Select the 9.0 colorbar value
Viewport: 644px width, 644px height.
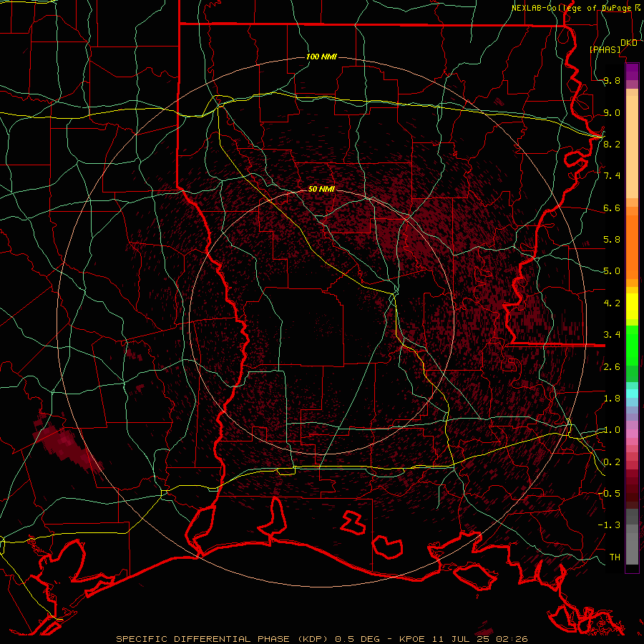(x=612, y=112)
